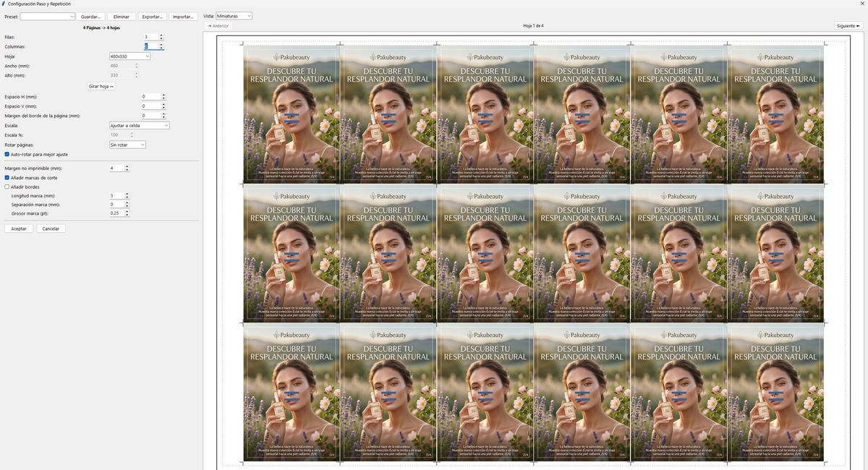Open the Escala dropdown Ajustar a celda
This screenshot has height=470, width=868.
(139, 125)
